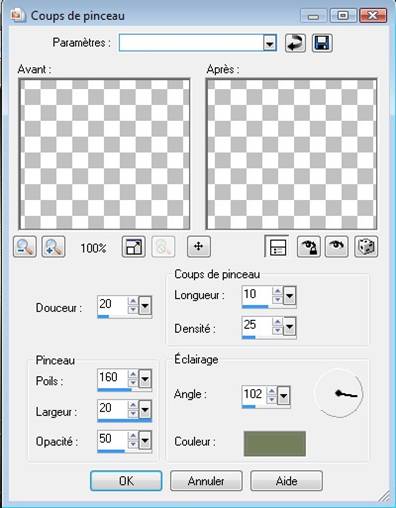
Task: Click the reset to default arrow icon
Action: [295, 43]
